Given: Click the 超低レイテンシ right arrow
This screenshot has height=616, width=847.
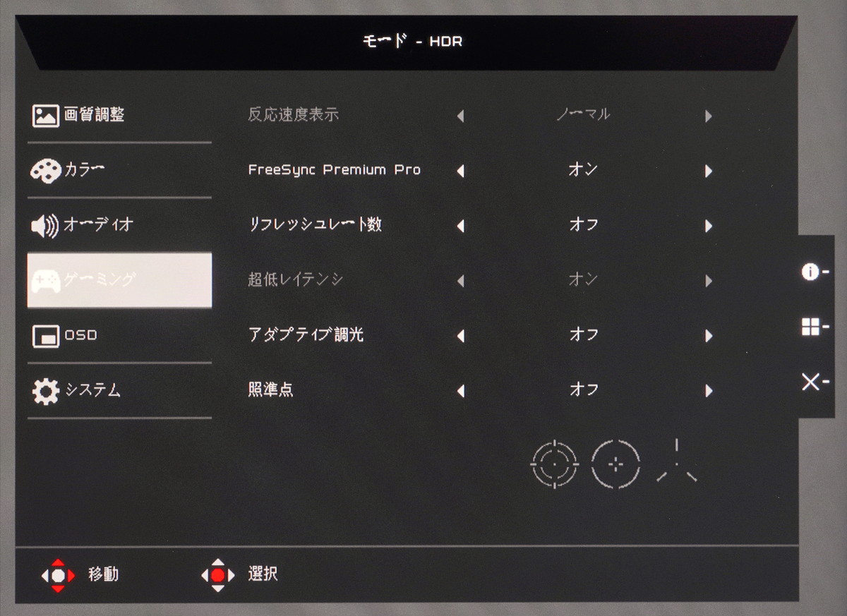Looking at the screenshot, I should 708,281.
